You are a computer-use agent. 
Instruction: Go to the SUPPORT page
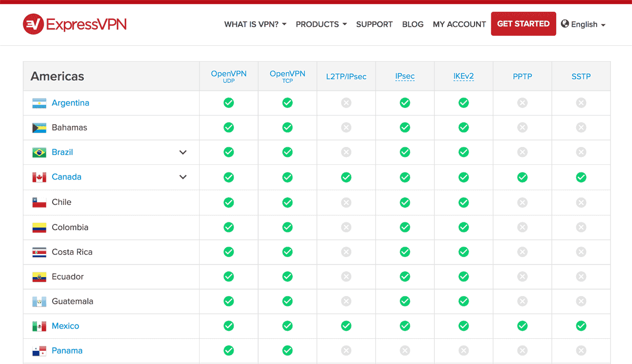coord(374,24)
